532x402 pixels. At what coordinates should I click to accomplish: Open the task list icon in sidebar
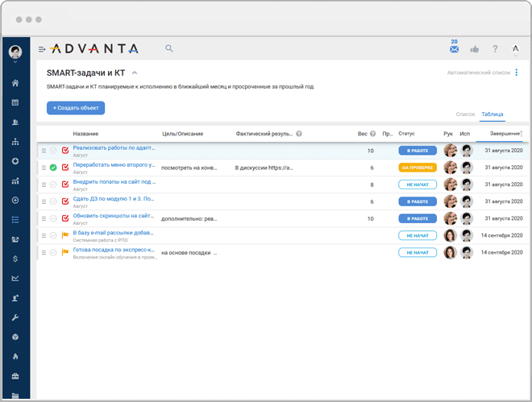click(15, 220)
